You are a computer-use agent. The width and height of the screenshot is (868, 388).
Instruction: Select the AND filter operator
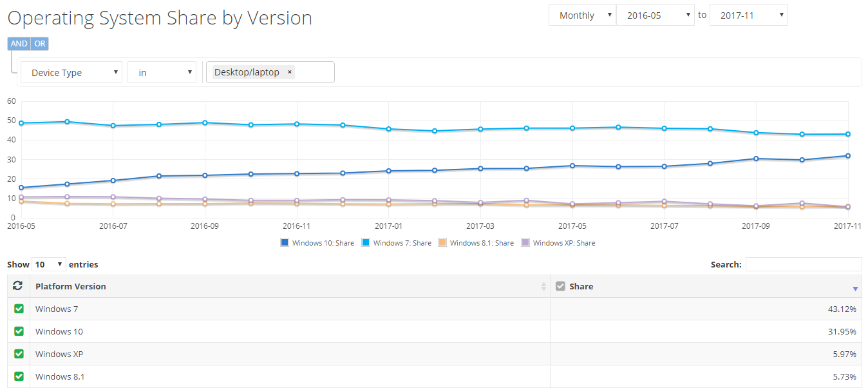(19, 44)
